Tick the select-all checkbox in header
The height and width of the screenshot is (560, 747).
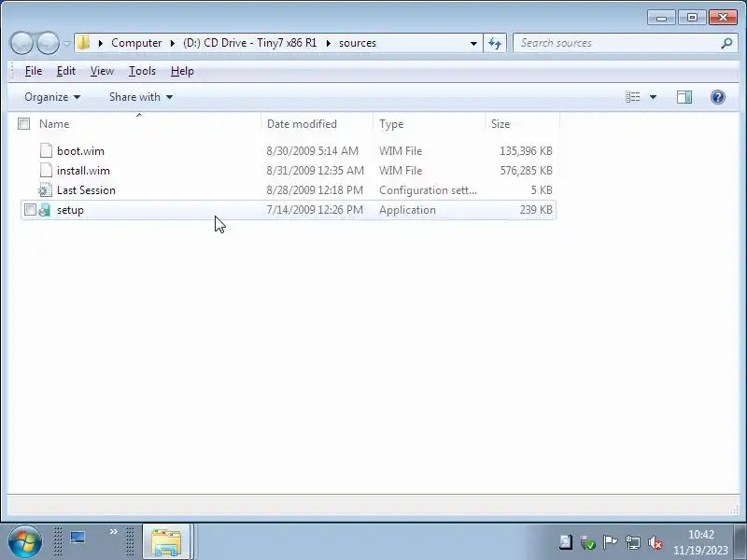coord(24,124)
